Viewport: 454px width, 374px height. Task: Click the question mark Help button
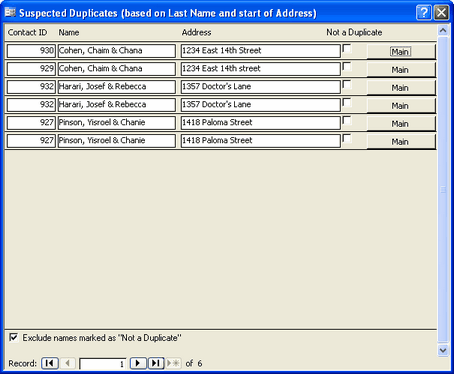click(424, 13)
